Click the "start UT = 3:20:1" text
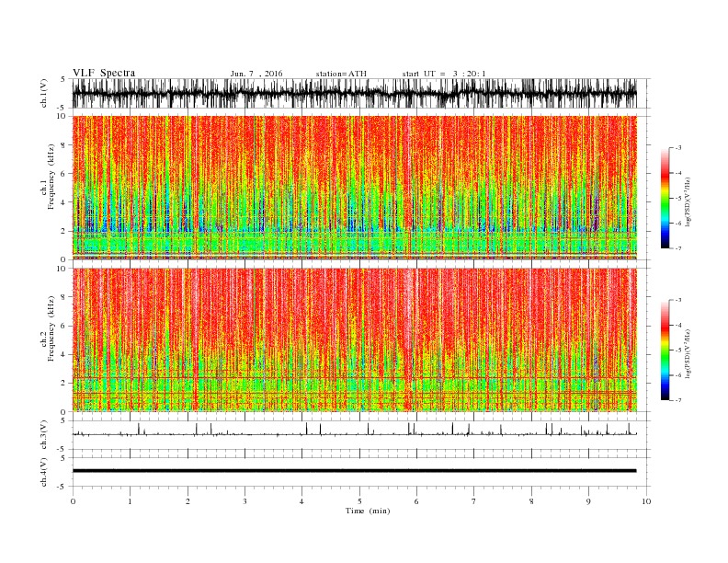This screenshot has height=563, width=728. [x=444, y=74]
